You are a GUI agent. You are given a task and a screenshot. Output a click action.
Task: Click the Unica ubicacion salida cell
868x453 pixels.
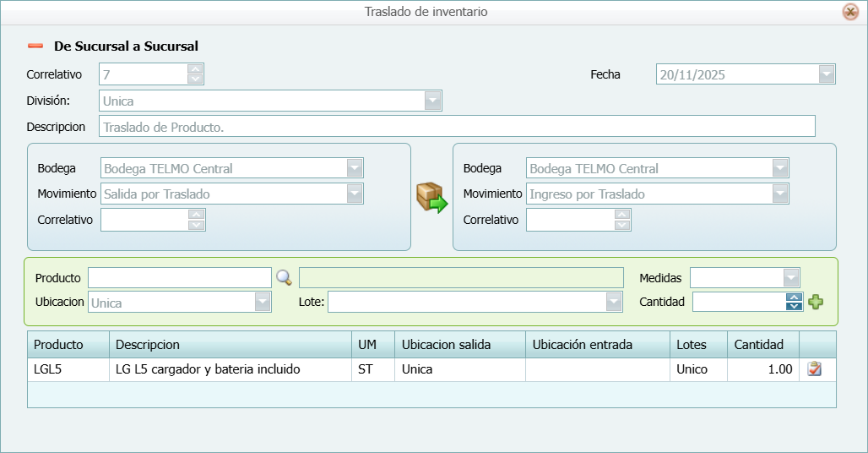click(460, 369)
